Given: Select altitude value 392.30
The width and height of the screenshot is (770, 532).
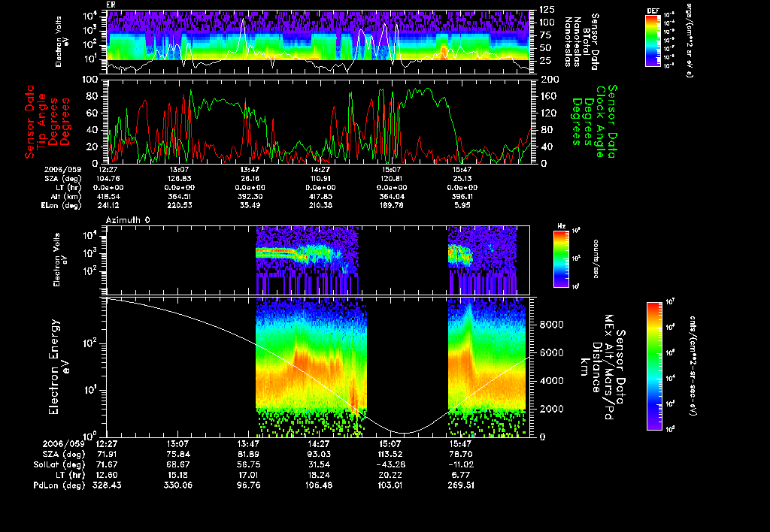Looking at the screenshot, I should point(250,197).
